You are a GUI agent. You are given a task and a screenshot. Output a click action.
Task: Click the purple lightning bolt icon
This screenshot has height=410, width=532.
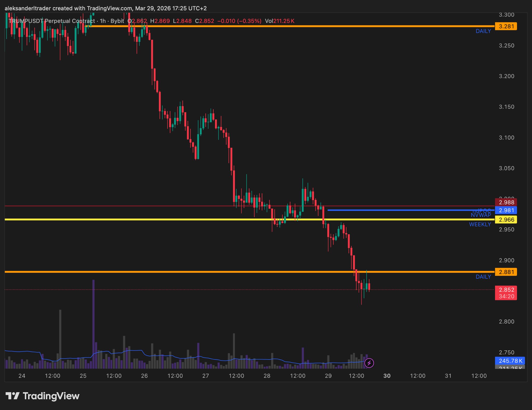coord(369,363)
